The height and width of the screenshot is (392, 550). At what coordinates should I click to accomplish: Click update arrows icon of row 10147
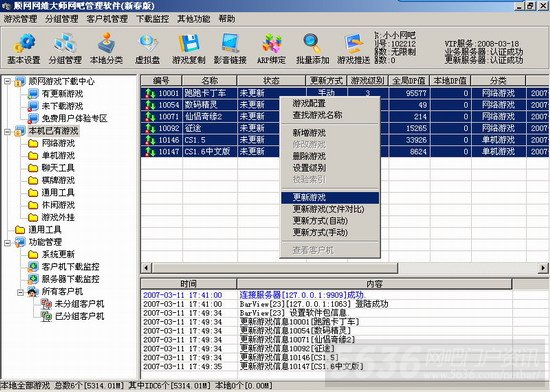coord(150,151)
